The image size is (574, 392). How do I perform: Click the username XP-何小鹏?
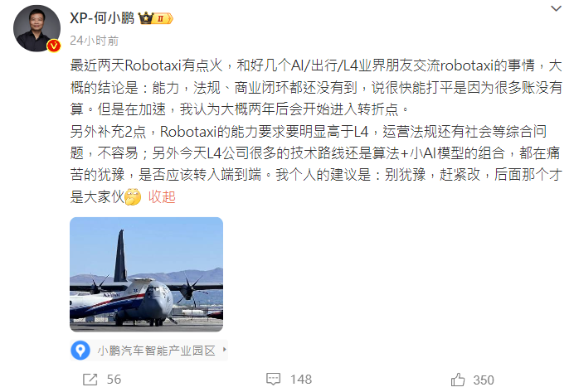102,18
